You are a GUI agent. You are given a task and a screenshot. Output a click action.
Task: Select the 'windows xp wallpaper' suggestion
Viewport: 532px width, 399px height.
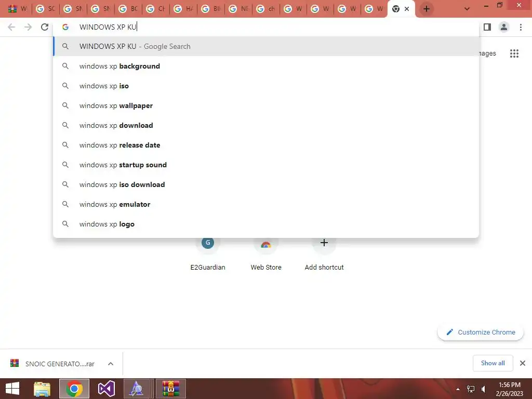click(266, 105)
